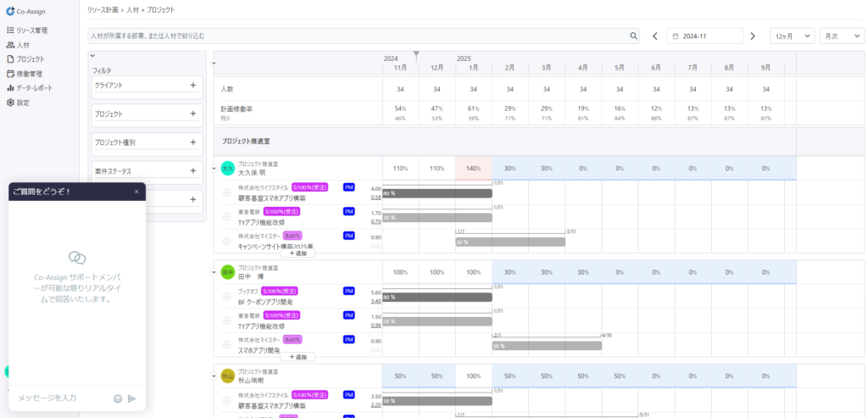Viewport: 868px width, 418px height.
Task: Close the ご質問をどうぞ chat widget
Action: click(136, 192)
